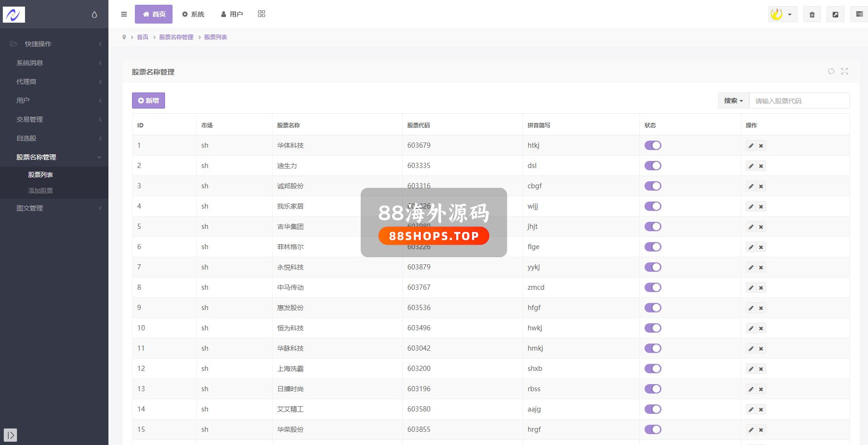Screen dimensions: 868x445
Task: Click the stock code search input field
Action: pos(799,101)
